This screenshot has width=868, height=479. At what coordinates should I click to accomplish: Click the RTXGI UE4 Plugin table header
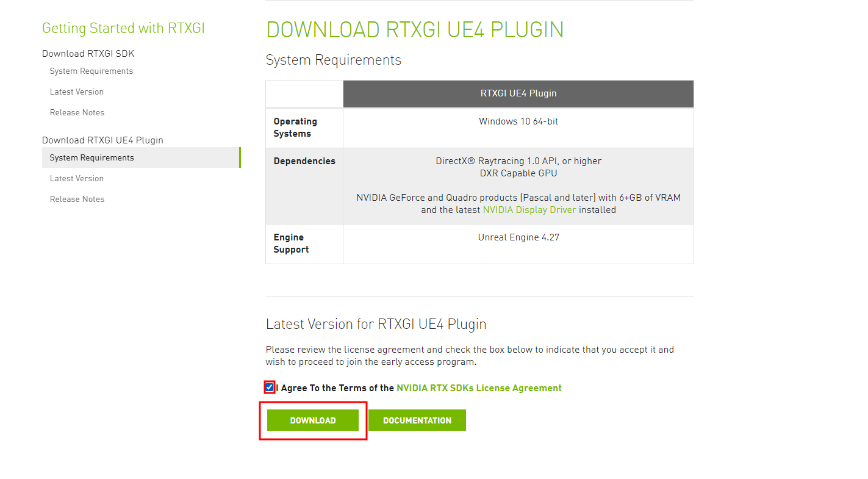(518, 94)
